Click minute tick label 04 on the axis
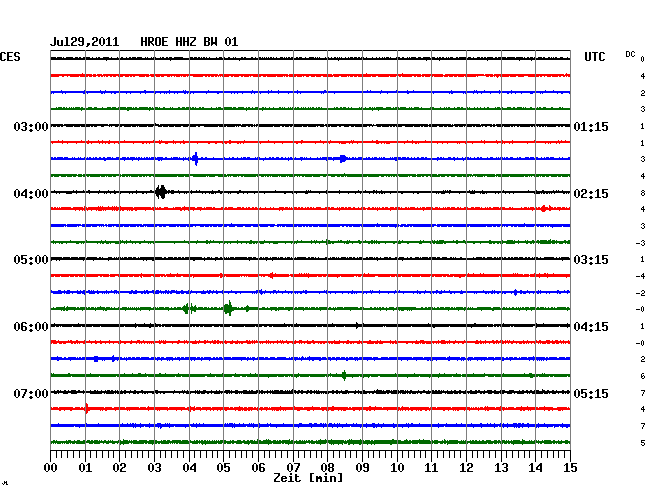Screen dimensions: 650x494 pyautogui.click(x=189, y=468)
